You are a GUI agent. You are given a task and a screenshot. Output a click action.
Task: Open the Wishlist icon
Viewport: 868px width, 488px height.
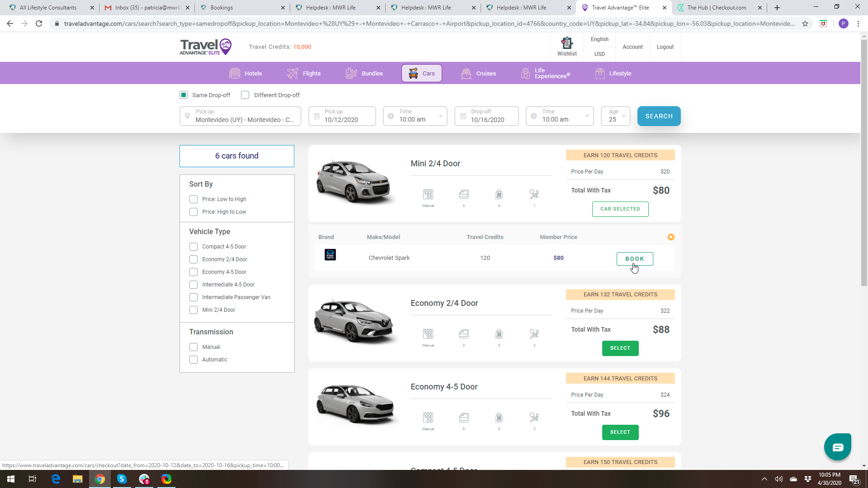pos(567,47)
